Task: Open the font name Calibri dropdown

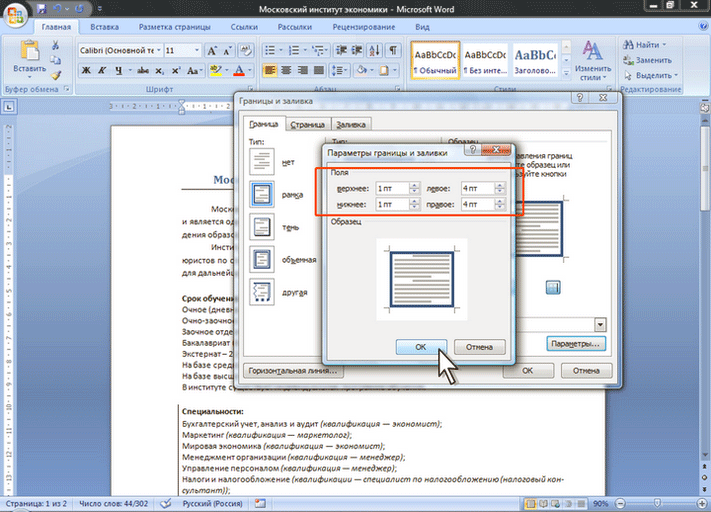Action: point(159,50)
